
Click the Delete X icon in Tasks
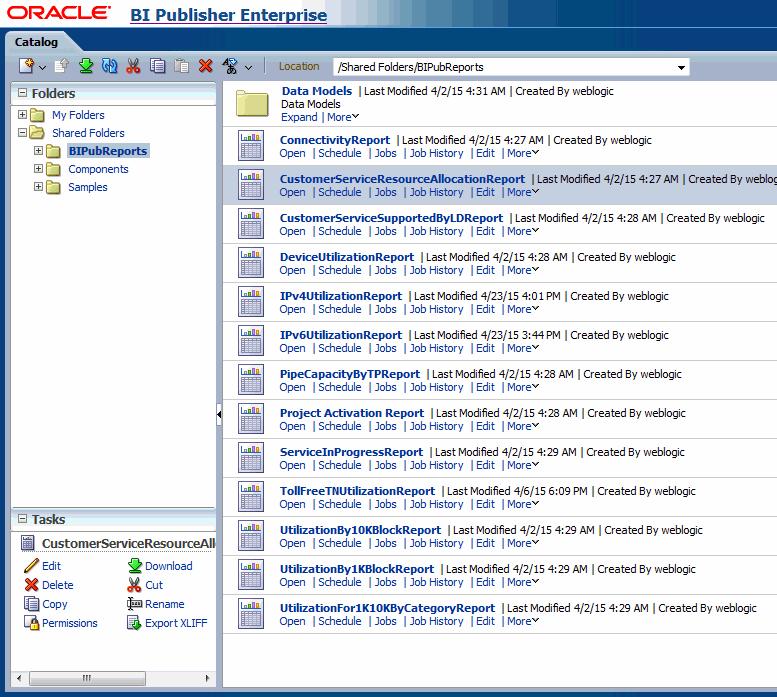[31, 585]
